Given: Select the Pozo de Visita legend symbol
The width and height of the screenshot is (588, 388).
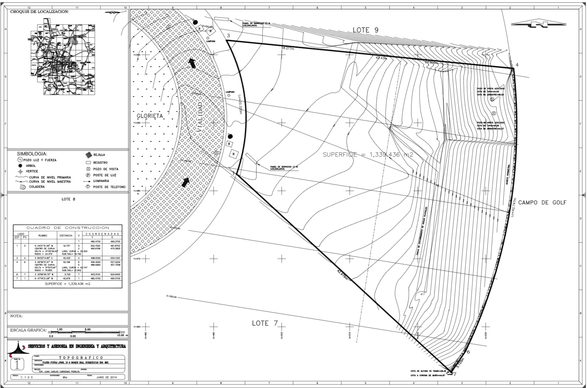Looking at the screenshot, I should [x=88, y=169].
